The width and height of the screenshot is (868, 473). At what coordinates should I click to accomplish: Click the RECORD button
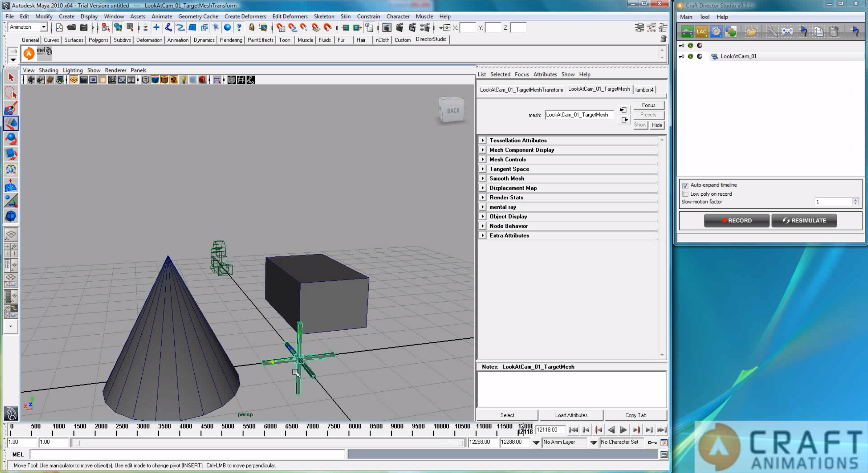(736, 221)
